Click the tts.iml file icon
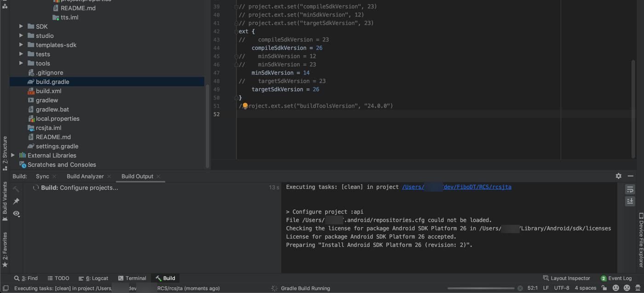Image resolution: width=644 pixels, height=293 pixels. (x=56, y=18)
